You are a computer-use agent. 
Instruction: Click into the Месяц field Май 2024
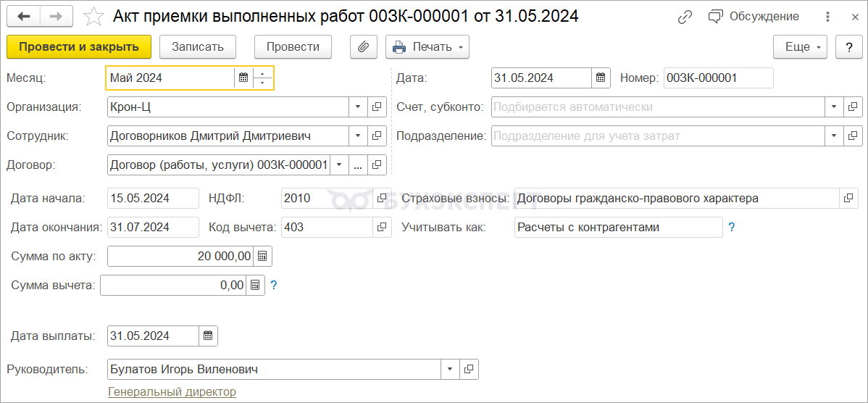pos(170,78)
